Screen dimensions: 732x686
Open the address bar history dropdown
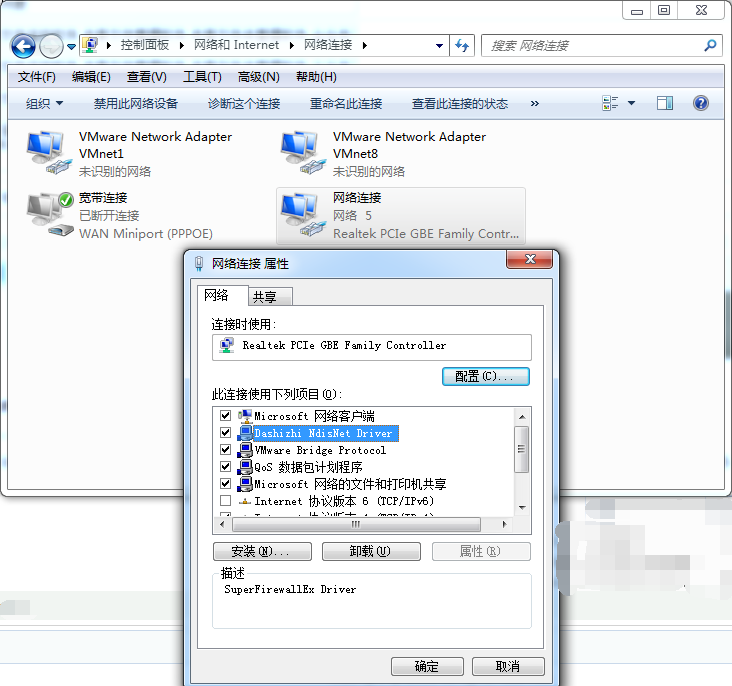[439, 46]
